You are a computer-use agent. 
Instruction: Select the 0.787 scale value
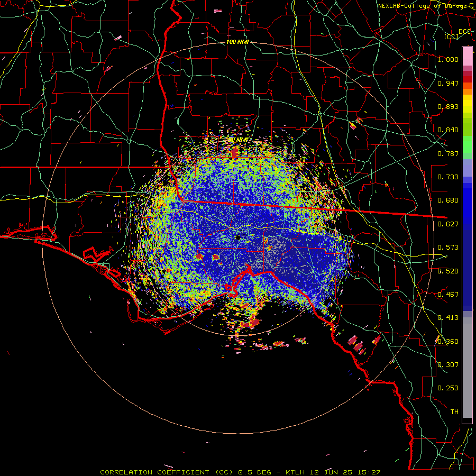point(448,153)
